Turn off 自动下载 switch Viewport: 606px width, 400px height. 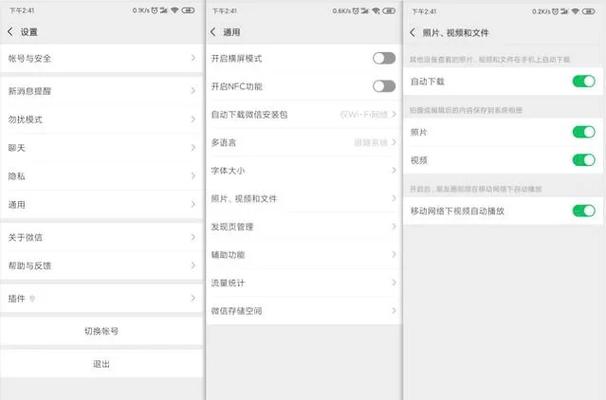(584, 82)
